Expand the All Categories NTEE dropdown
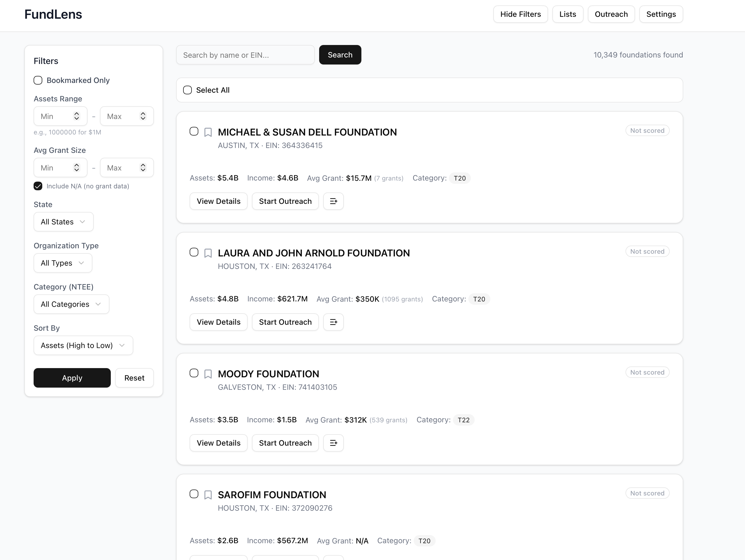This screenshot has height=560, width=745. point(71,304)
